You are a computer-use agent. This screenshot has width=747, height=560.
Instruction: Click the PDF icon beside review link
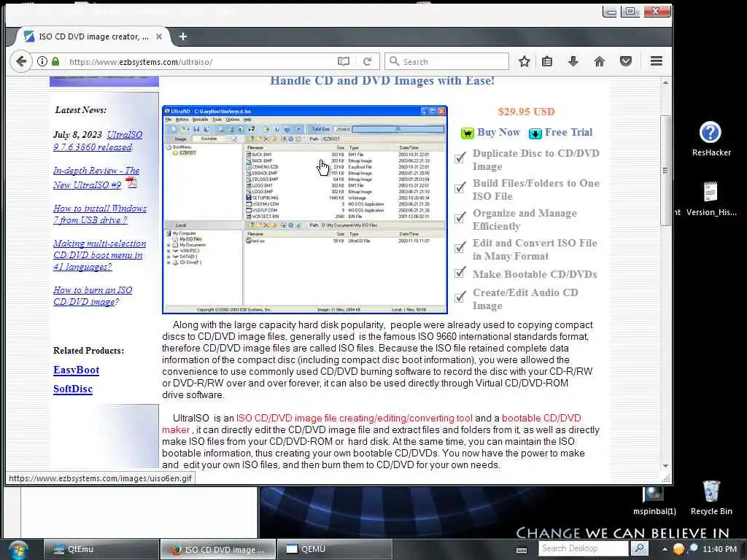point(131,183)
